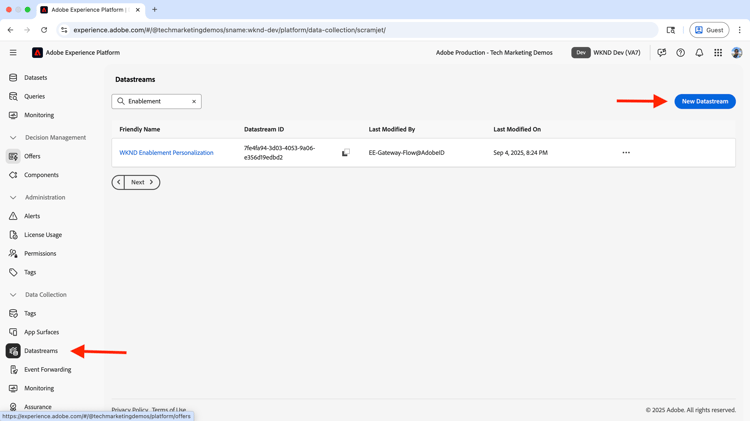The height and width of the screenshot is (421, 750).
Task: Open Monitoring under Data Collection
Action: 39,388
